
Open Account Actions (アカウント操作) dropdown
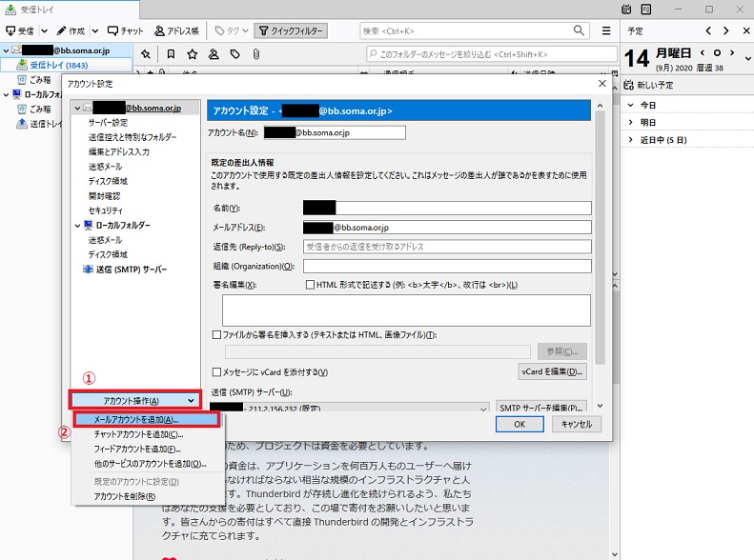[134, 401]
